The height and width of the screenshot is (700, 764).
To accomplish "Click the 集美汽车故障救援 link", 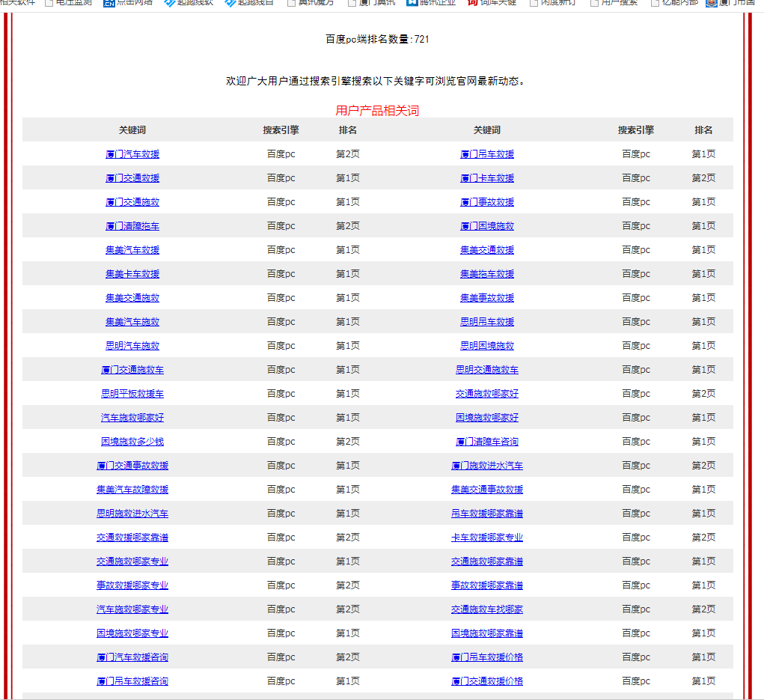I will (x=132, y=490).
